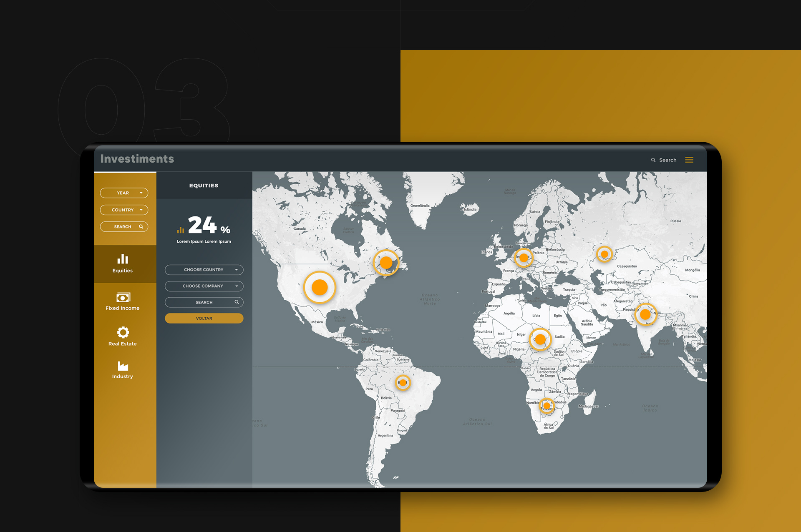This screenshot has width=801, height=532.
Task: Click the Investiments title
Action: coord(137,159)
